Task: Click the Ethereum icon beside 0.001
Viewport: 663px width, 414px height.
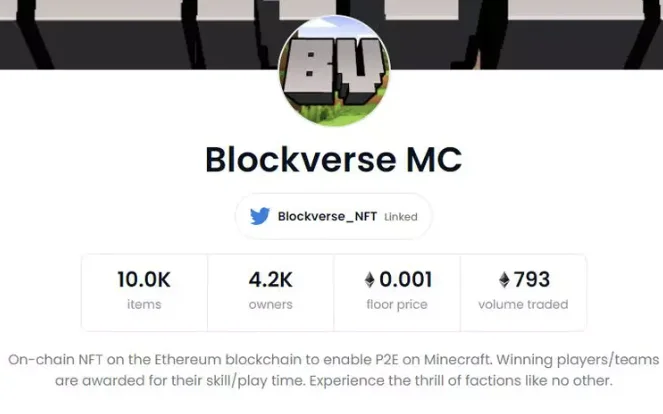Action: 370,280
